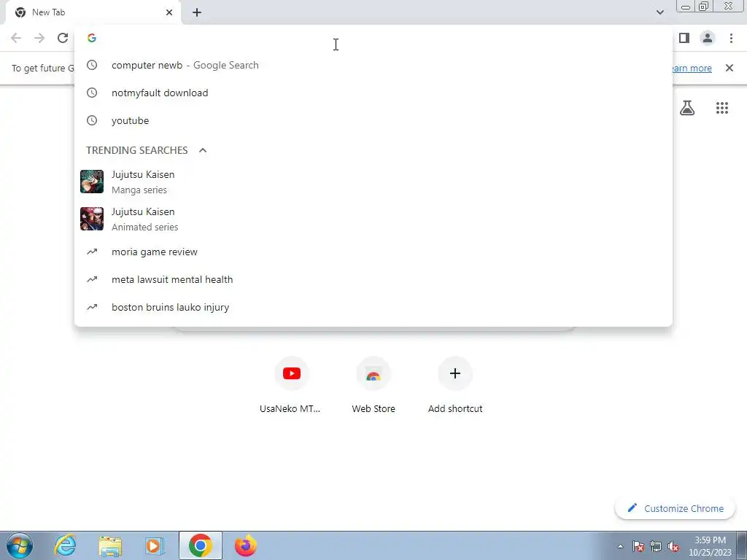Open the Windows Start menu
747x560 pixels.
coord(20,545)
